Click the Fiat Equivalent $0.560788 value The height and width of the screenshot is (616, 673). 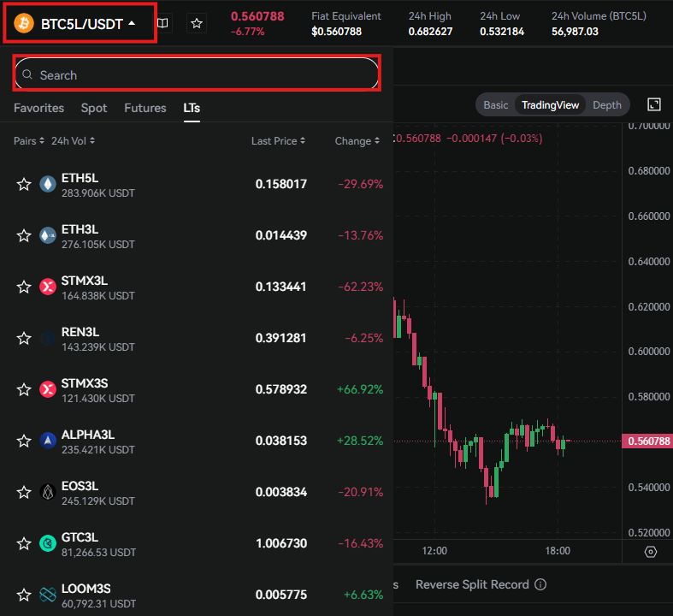[x=337, y=32]
